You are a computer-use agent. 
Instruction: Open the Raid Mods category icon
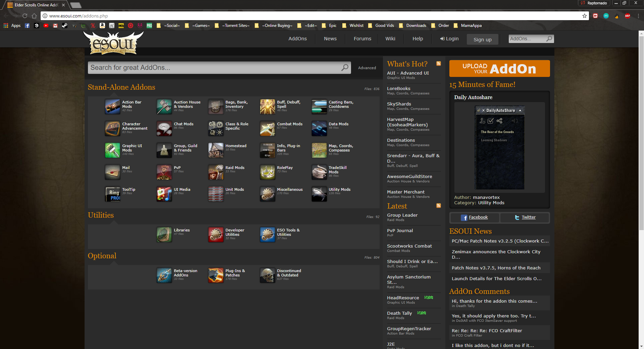pyautogui.click(x=216, y=172)
